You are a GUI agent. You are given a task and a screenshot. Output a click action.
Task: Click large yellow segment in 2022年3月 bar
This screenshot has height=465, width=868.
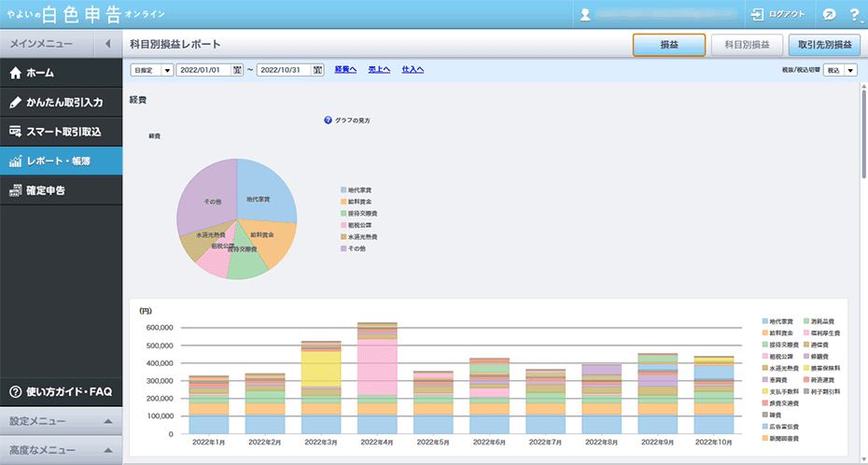(320, 369)
